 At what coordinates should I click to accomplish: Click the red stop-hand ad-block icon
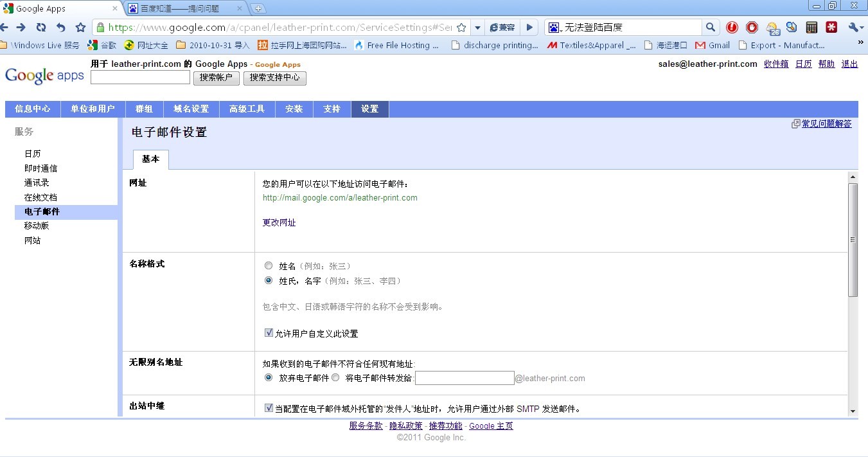point(751,27)
